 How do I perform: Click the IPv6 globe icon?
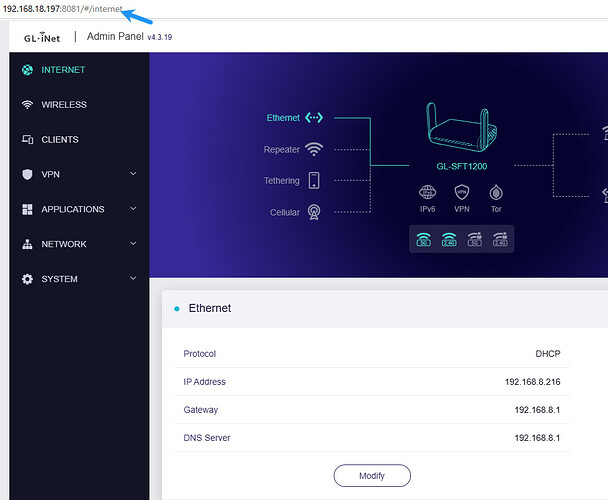click(427, 192)
